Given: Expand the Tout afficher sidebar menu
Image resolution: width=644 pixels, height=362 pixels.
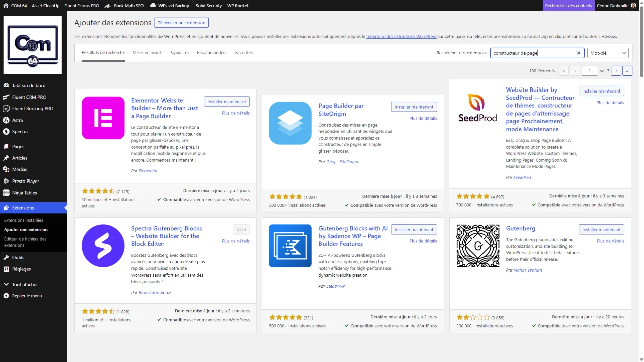Looking at the screenshot, I should pos(25,284).
